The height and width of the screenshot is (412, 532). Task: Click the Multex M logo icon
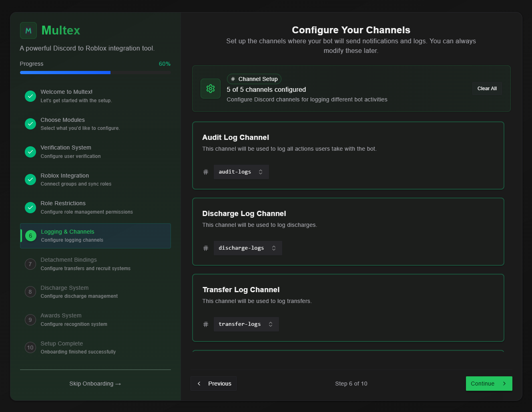(28, 30)
